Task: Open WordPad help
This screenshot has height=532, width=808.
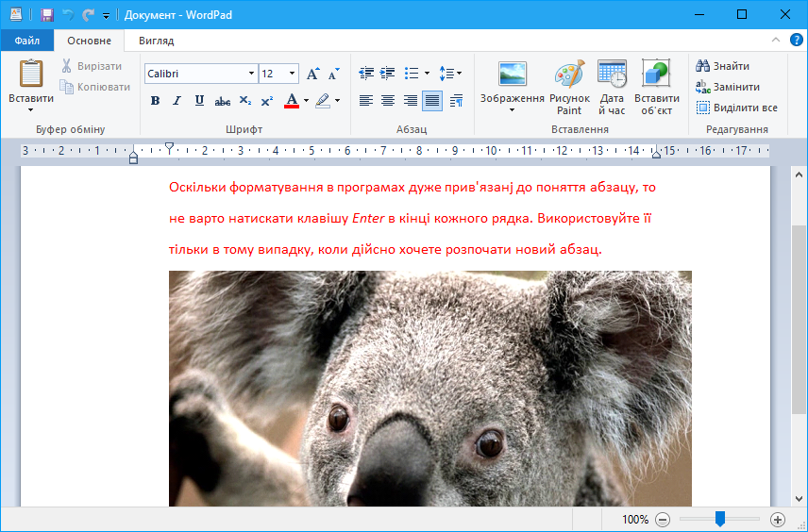Action: (x=796, y=40)
